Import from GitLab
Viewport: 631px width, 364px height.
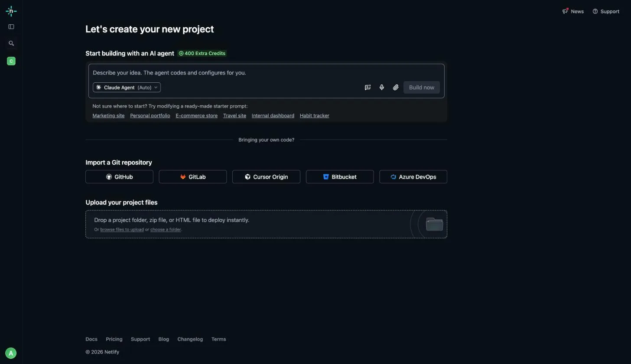193,177
